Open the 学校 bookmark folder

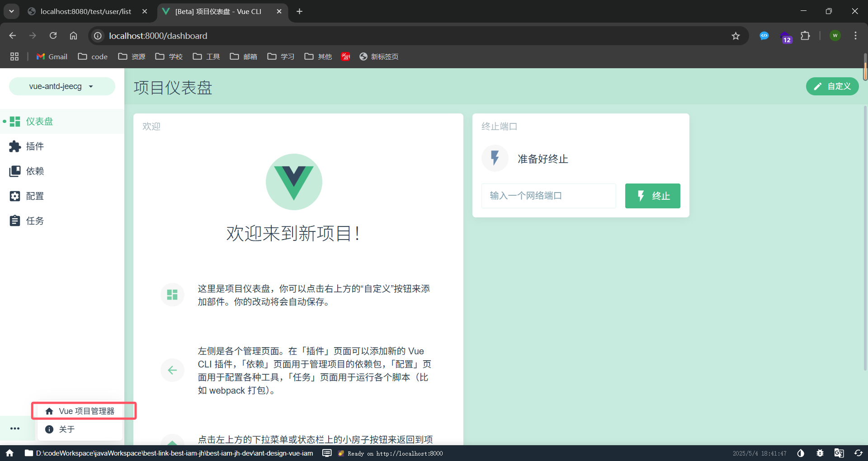tap(169, 56)
